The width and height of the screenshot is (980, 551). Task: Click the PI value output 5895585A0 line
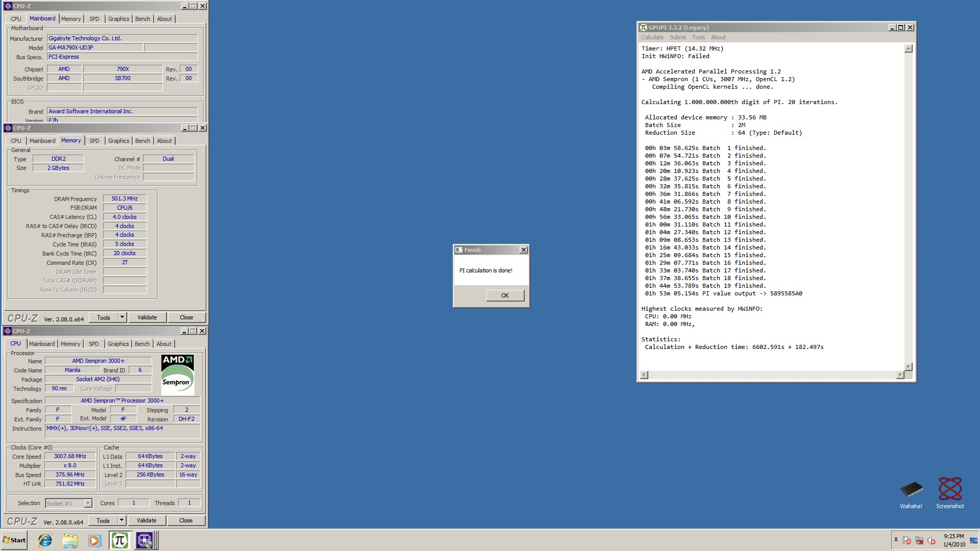tap(723, 293)
